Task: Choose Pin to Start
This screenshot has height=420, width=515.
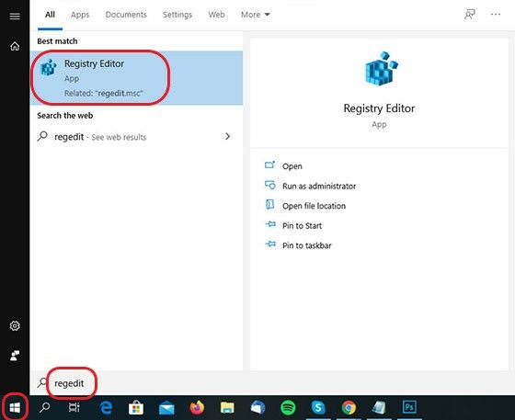Action: coord(293,225)
